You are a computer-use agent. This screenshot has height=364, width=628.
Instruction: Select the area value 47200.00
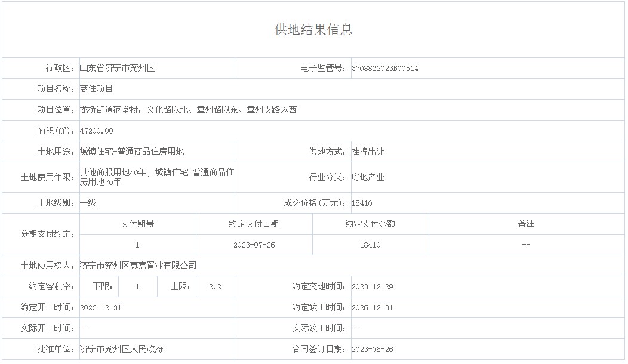[96, 131]
